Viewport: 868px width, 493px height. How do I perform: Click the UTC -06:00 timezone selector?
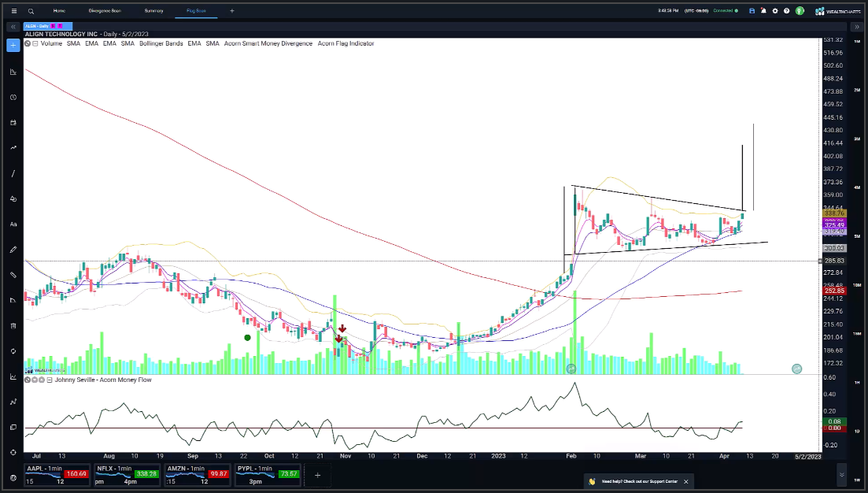coord(696,10)
